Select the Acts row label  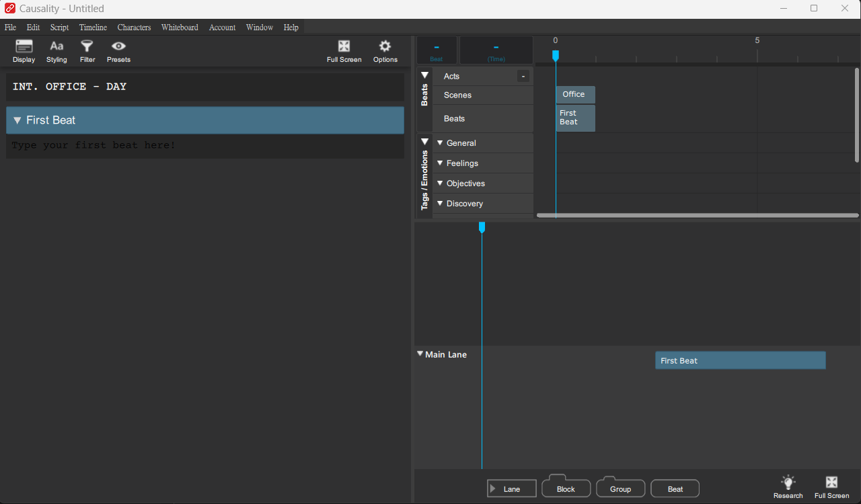click(x=451, y=77)
